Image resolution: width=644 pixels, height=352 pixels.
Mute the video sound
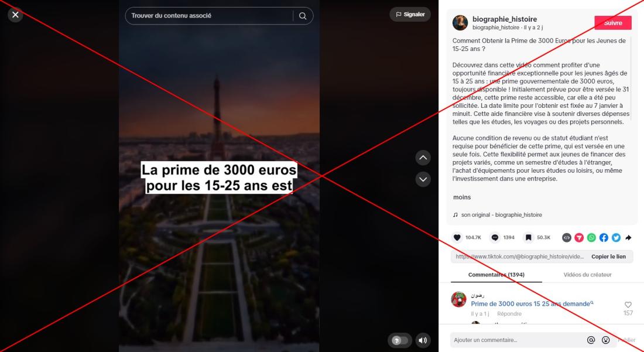click(x=423, y=340)
